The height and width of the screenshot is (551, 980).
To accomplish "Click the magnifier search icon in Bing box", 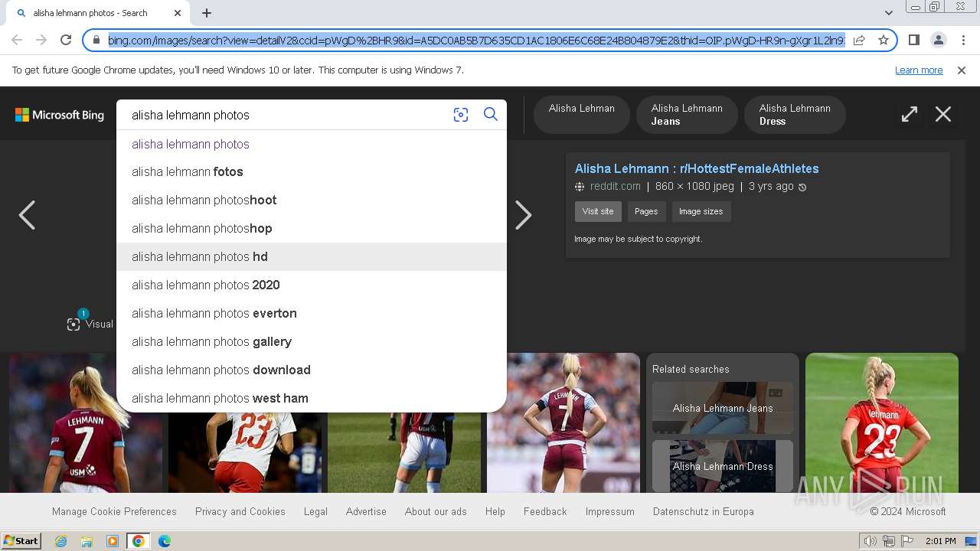I will click(x=491, y=115).
